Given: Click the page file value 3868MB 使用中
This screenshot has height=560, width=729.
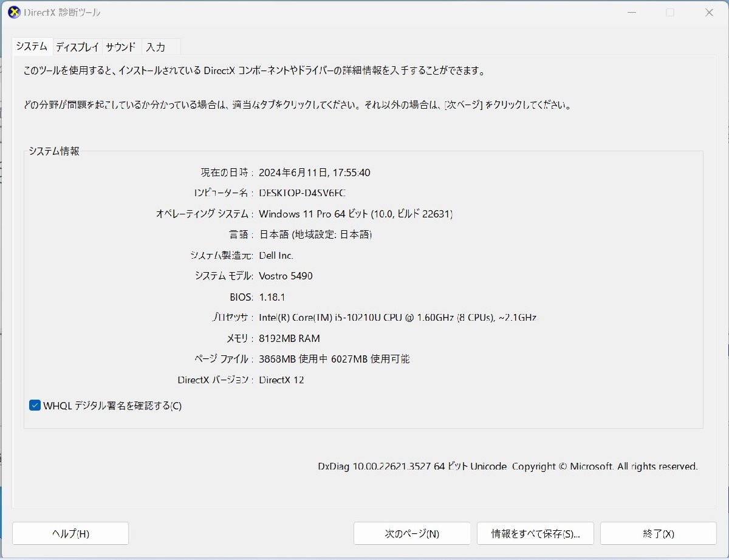Looking at the screenshot, I should pos(334,358).
